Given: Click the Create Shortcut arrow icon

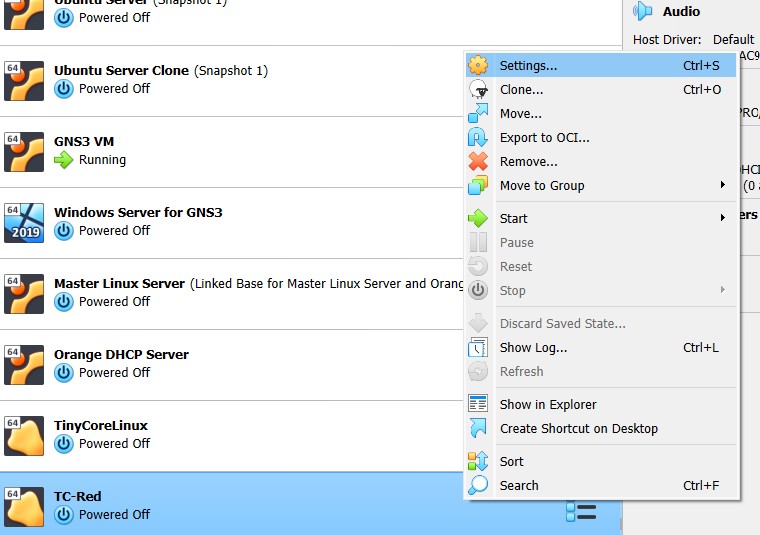Looking at the screenshot, I should 478,428.
